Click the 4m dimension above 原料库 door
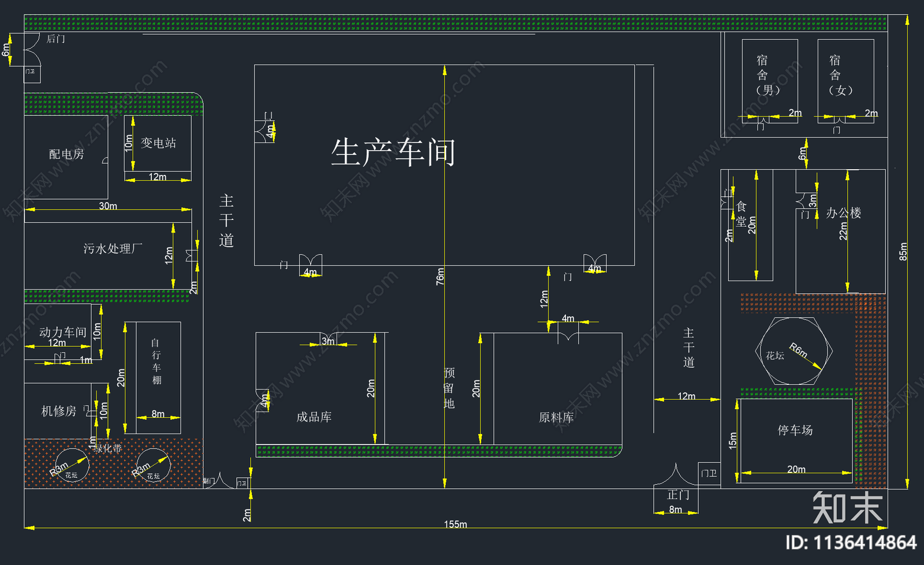Image resolution: width=924 pixels, height=565 pixels. click(x=568, y=318)
